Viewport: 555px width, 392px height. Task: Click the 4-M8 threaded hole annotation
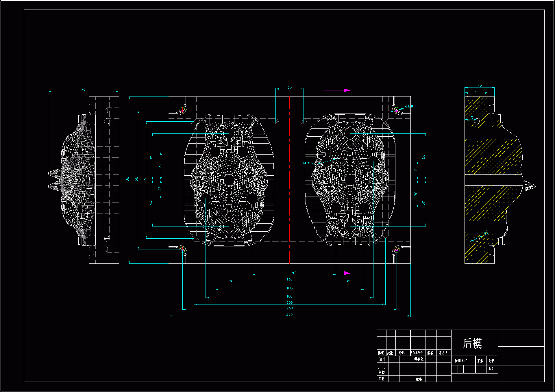tap(409, 107)
